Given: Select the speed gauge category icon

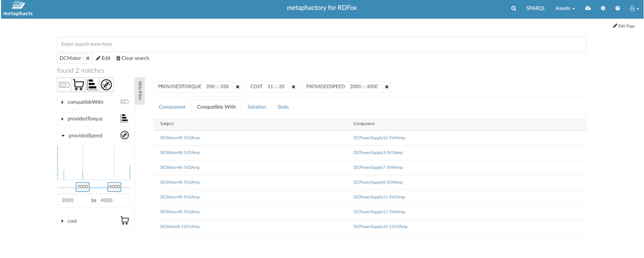Looking at the screenshot, I should 106,85.
